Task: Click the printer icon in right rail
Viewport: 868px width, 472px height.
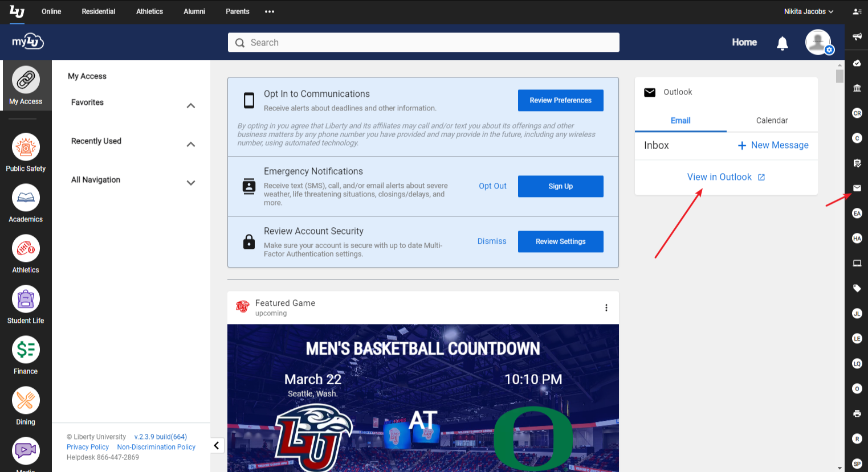Action: click(857, 413)
